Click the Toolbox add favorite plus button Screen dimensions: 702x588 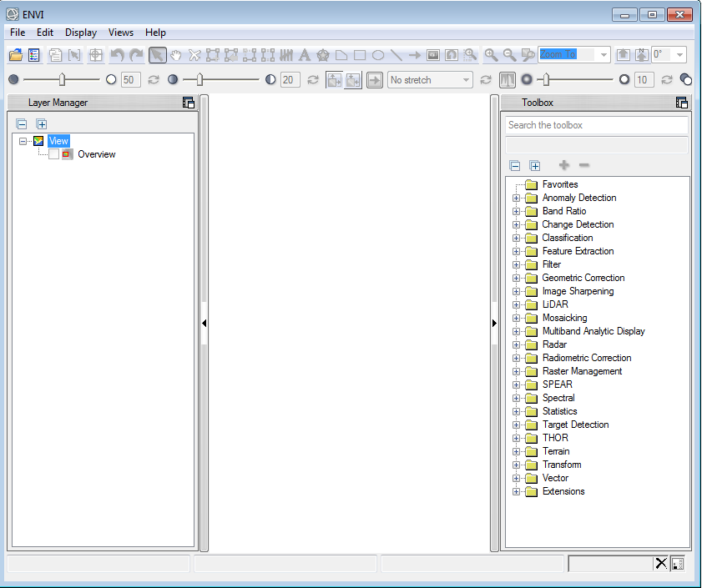tap(564, 165)
